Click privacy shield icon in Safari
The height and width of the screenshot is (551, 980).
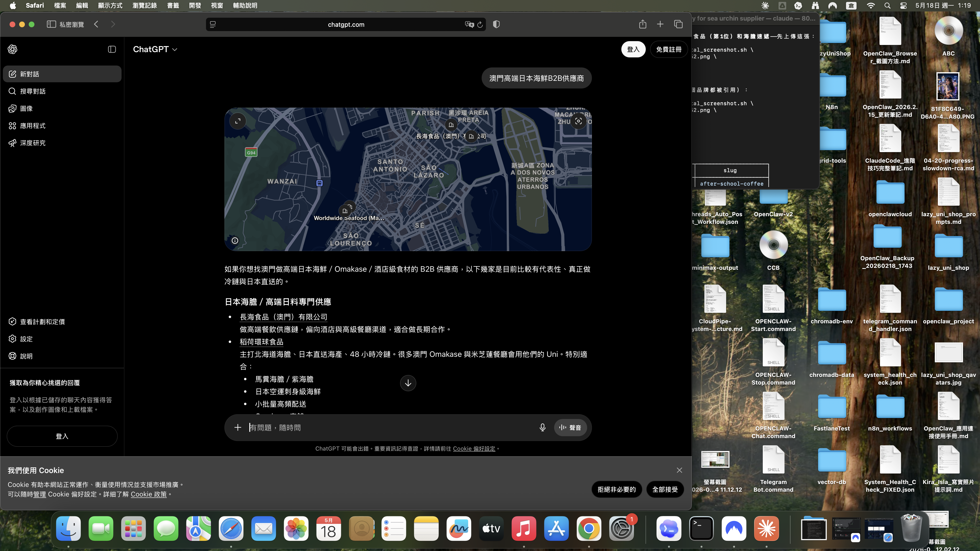pos(496,24)
